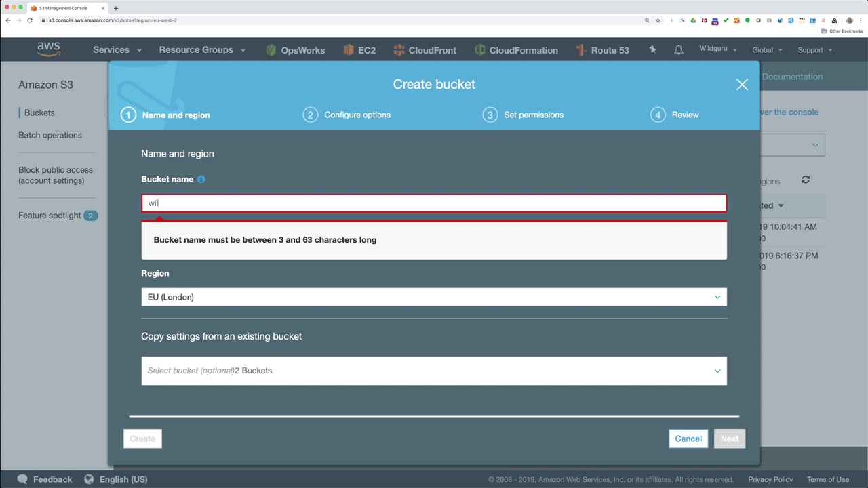Screen dimensions: 868x488
Task: Click the Next button
Action: [x=730, y=439]
